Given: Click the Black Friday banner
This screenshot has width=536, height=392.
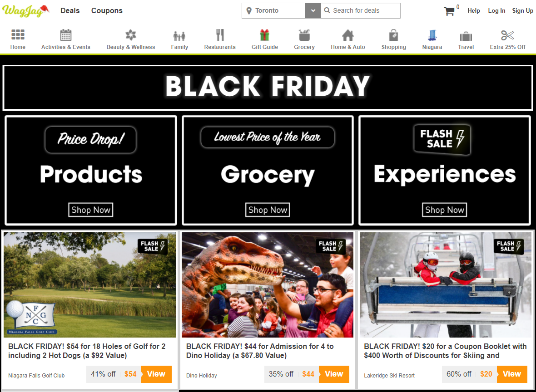Looking at the screenshot, I should (x=268, y=88).
